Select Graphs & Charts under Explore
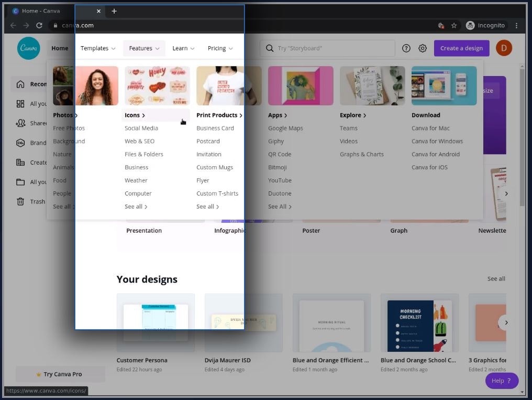The width and height of the screenshot is (532, 400). point(362,154)
